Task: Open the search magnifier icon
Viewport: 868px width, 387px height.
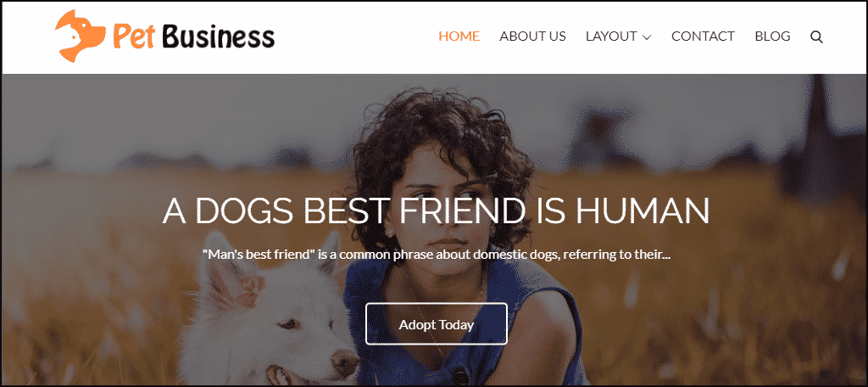Action: (816, 37)
